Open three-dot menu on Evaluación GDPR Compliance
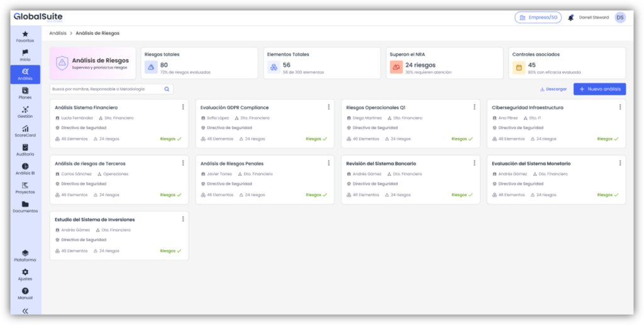 click(x=328, y=107)
